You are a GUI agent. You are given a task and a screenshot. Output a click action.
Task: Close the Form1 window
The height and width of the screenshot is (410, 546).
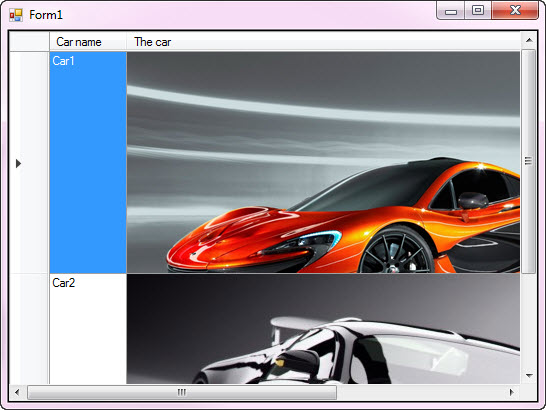click(x=515, y=11)
